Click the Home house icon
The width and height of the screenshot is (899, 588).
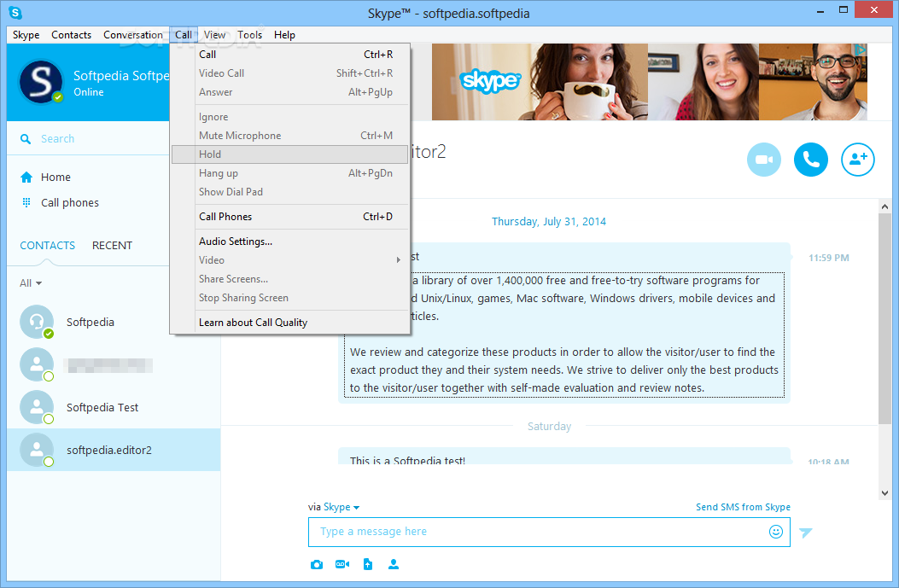26,178
